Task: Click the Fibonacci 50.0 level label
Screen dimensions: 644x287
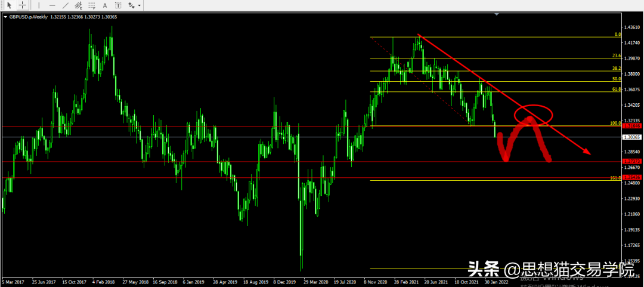Action: (616, 79)
